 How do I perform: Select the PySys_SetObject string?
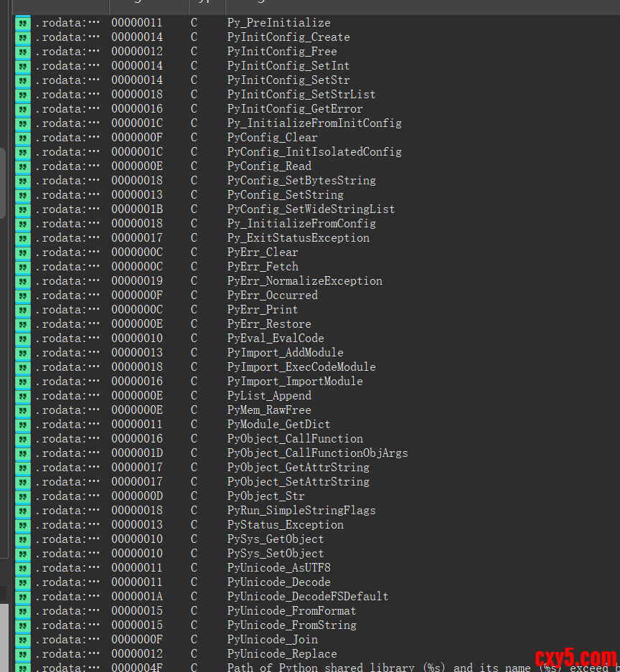tap(276, 554)
